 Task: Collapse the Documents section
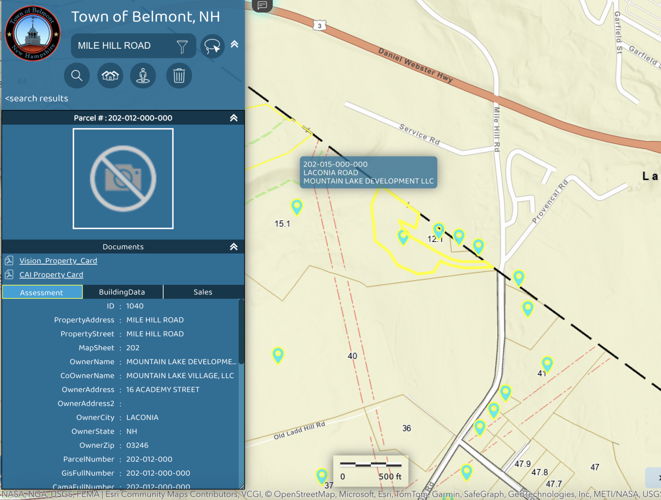(x=234, y=247)
